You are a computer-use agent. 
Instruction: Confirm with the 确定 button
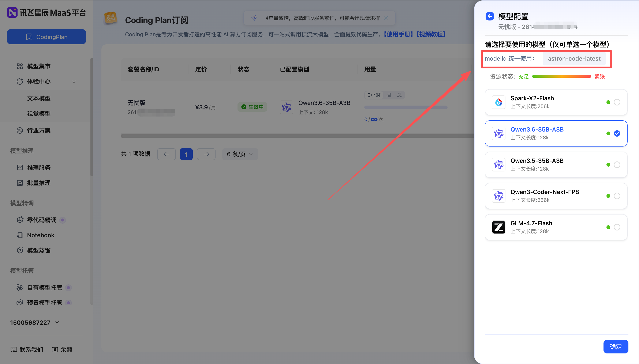click(x=616, y=346)
